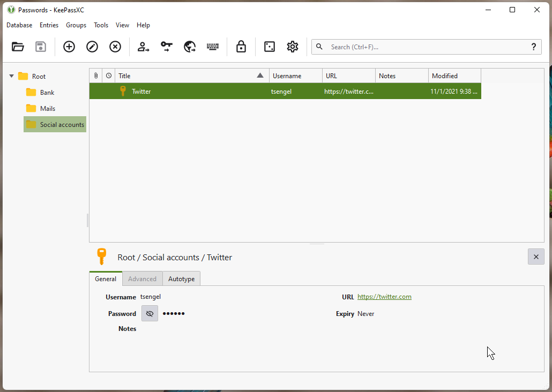This screenshot has height=392, width=552.
Task: Reveal the hidden password with the eye toggle
Action: pyautogui.click(x=150, y=313)
